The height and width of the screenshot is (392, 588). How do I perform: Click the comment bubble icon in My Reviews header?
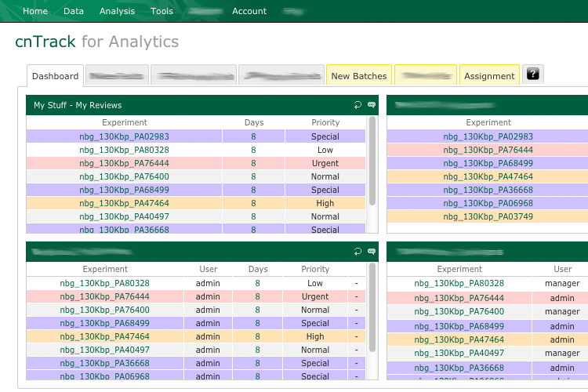[x=371, y=105]
